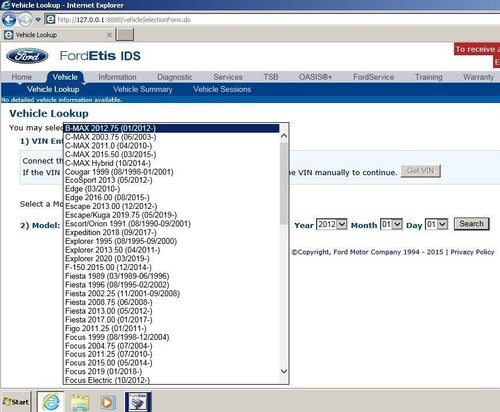The width and height of the screenshot is (500, 412).
Task: Click the address bar URL field
Action: [273, 20]
